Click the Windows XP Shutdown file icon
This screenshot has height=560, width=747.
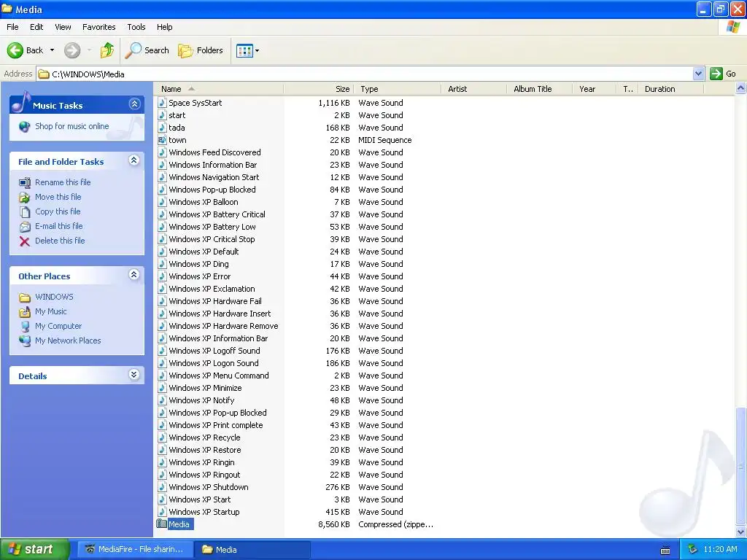pyautogui.click(x=162, y=487)
